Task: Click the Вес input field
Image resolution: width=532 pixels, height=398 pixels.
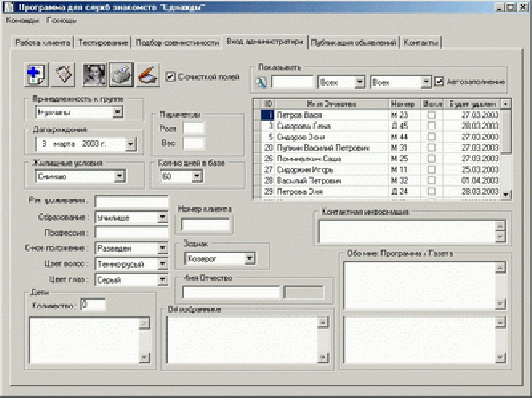Action: [193, 144]
